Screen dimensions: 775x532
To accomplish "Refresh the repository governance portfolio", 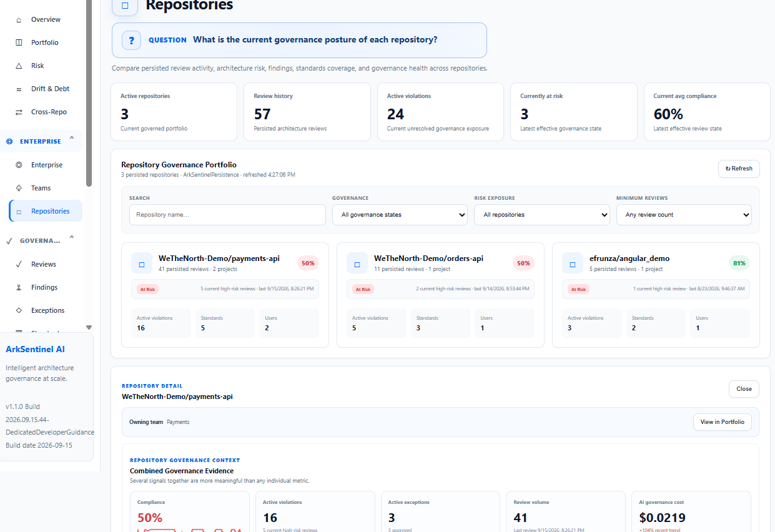I will (739, 169).
